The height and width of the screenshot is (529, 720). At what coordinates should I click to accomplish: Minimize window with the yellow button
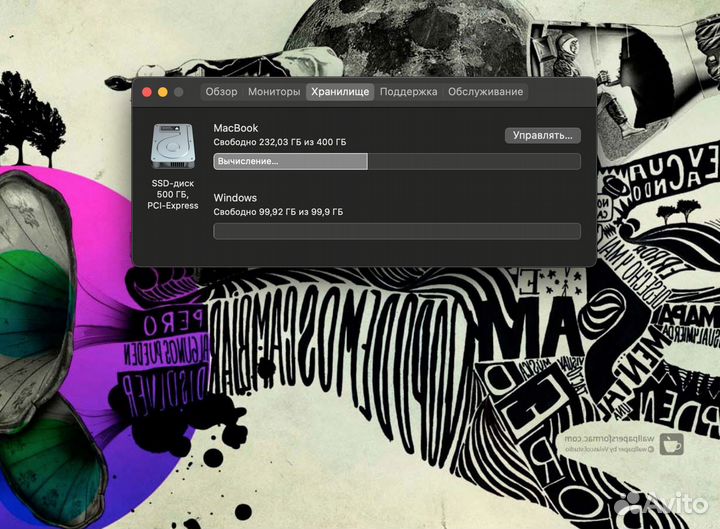163,92
